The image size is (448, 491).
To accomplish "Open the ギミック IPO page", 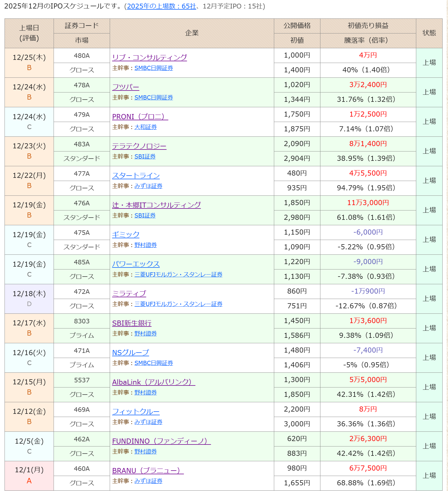I will (126, 235).
